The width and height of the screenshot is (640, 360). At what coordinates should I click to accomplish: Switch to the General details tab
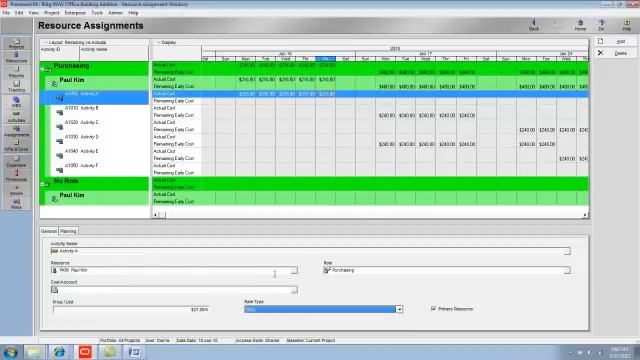pos(49,231)
